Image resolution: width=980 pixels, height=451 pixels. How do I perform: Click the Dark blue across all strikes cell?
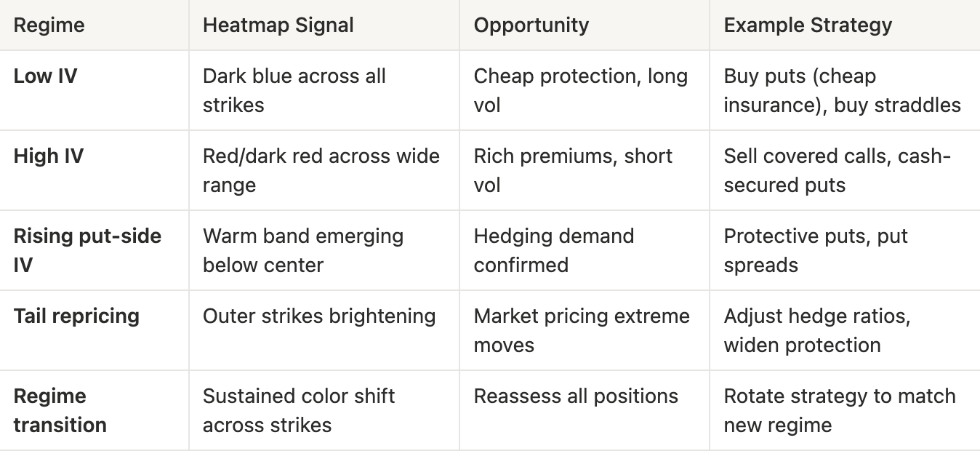point(294,90)
